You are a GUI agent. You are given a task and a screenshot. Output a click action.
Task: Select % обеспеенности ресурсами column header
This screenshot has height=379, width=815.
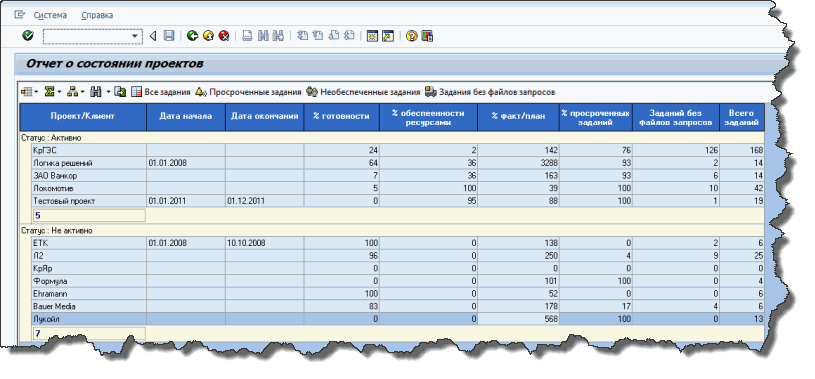[428, 116]
